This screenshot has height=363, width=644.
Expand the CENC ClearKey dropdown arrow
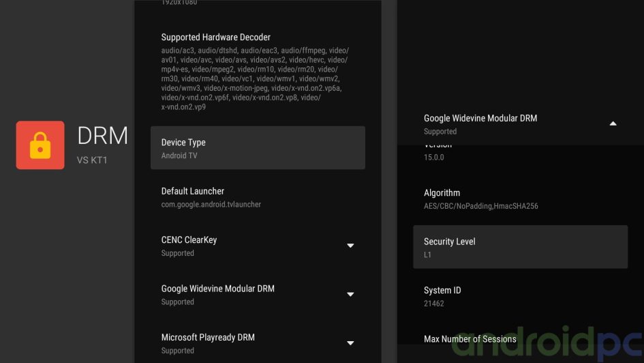pyautogui.click(x=350, y=246)
